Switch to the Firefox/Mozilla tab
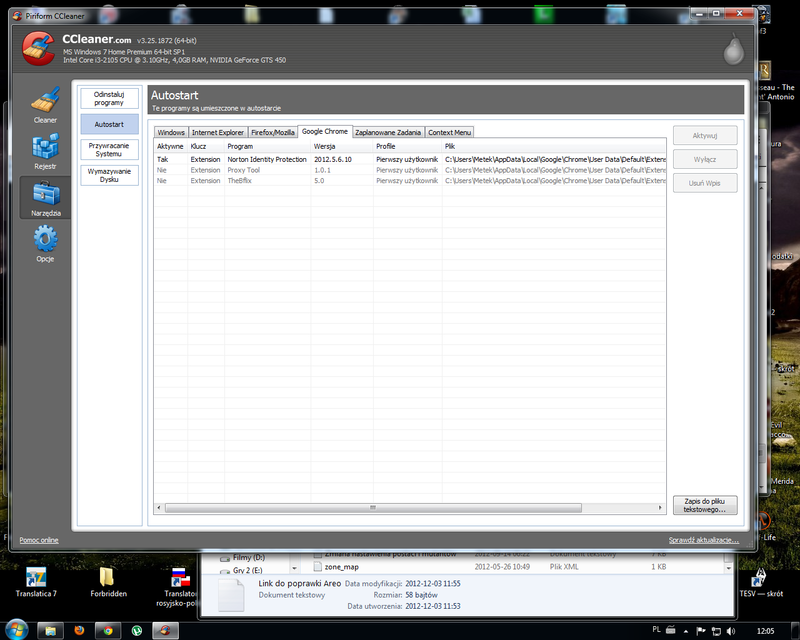The width and height of the screenshot is (800, 640). pyautogui.click(x=272, y=132)
